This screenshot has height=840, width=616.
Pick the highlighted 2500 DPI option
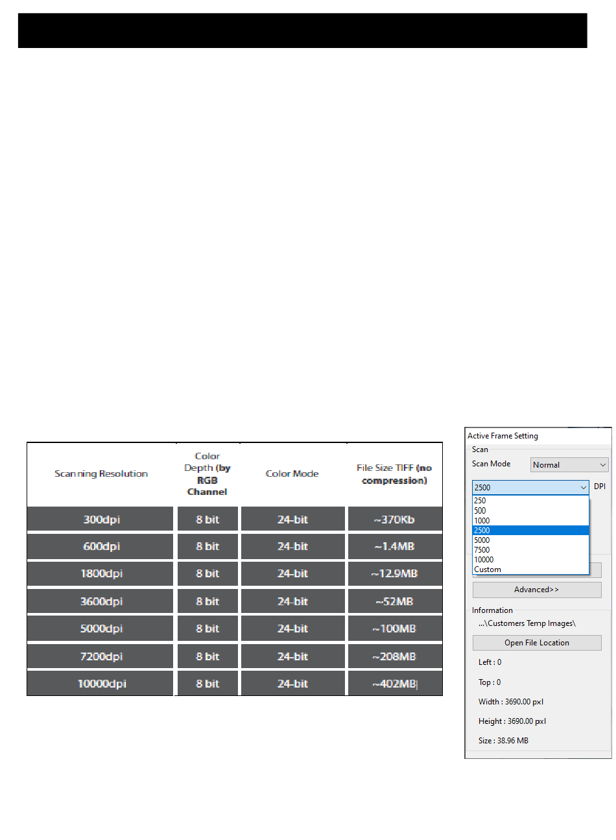[530, 530]
